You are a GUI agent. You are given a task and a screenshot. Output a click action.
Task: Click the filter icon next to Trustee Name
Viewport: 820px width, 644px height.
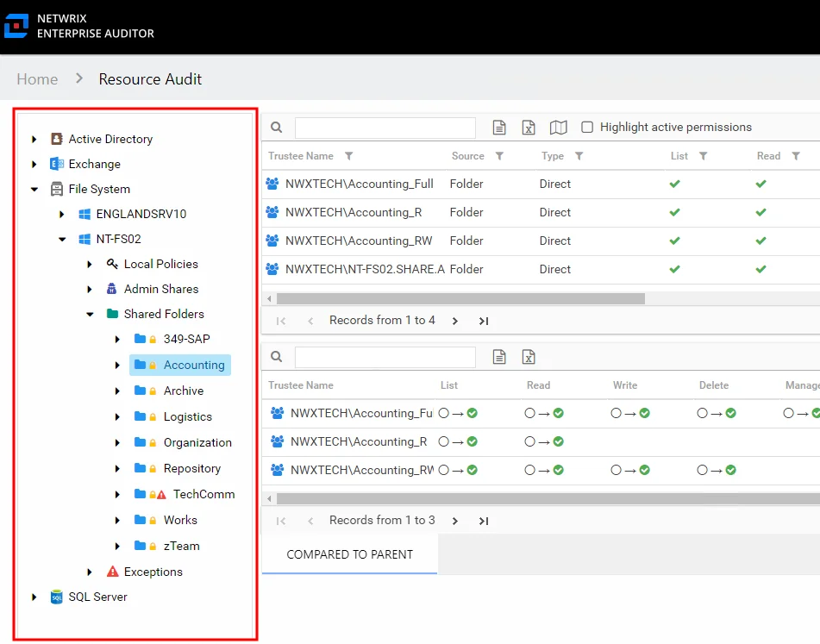click(x=349, y=156)
